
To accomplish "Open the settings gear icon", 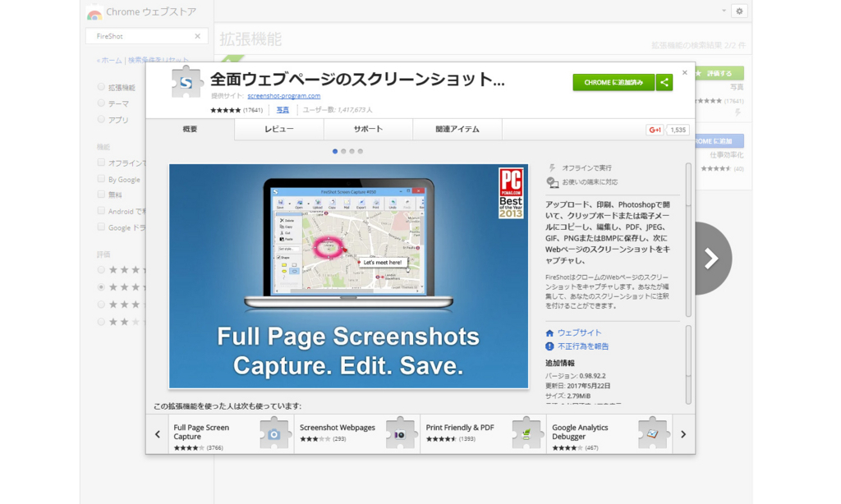I will tap(739, 11).
